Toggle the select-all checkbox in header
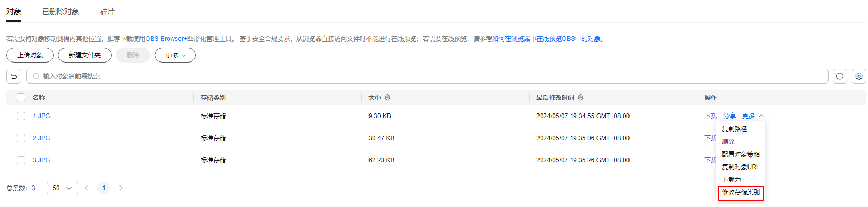The image size is (868, 207). point(21,97)
